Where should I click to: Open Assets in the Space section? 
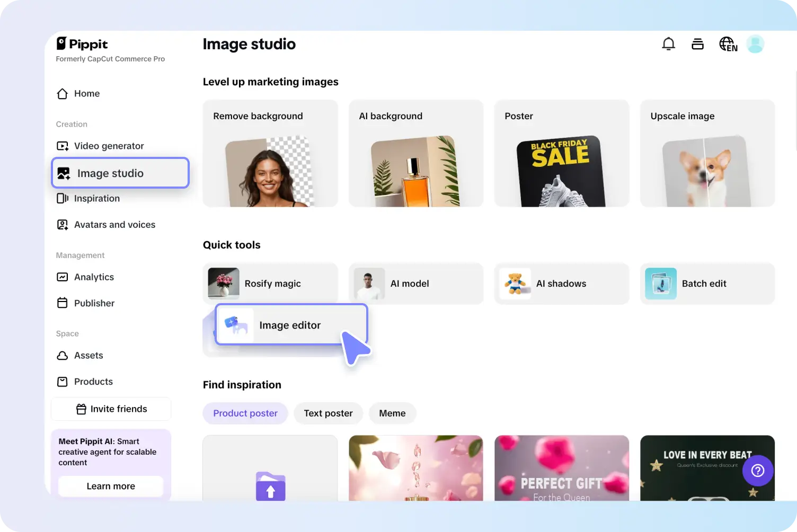coord(88,355)
